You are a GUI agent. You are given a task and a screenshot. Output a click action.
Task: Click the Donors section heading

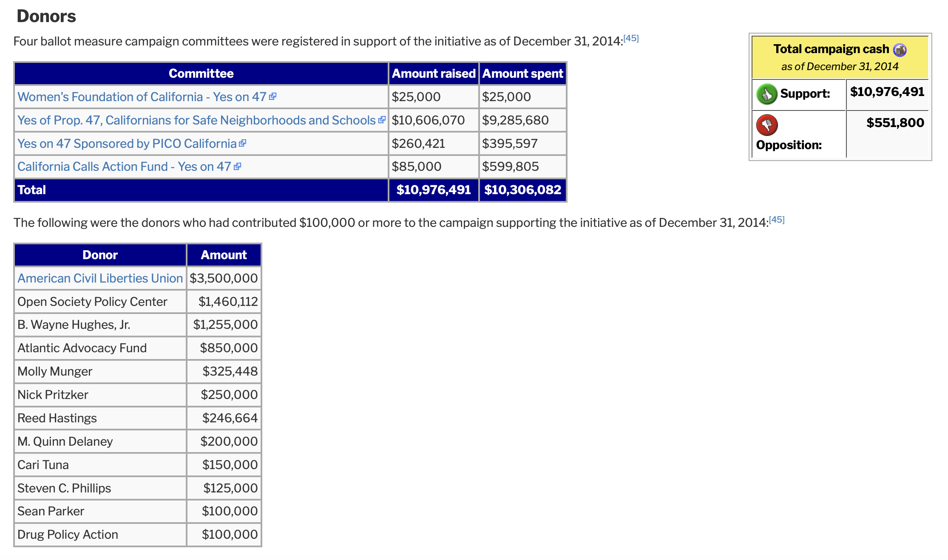coord(46,16)
